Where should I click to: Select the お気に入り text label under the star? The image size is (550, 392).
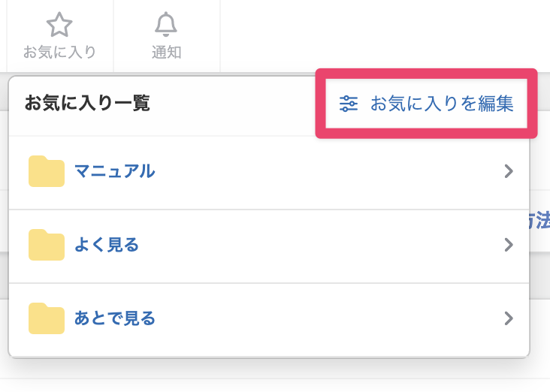tap(59, 53)
